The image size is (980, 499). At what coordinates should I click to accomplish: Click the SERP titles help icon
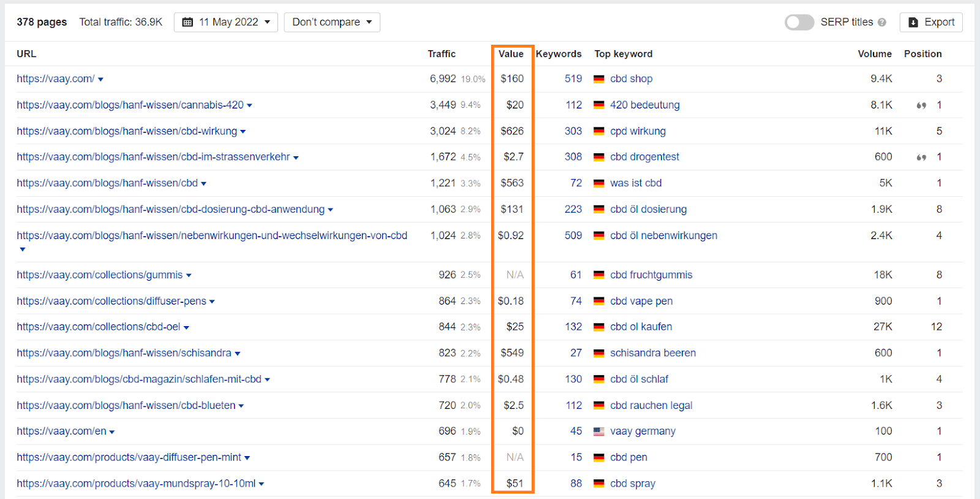coord(882,22)
